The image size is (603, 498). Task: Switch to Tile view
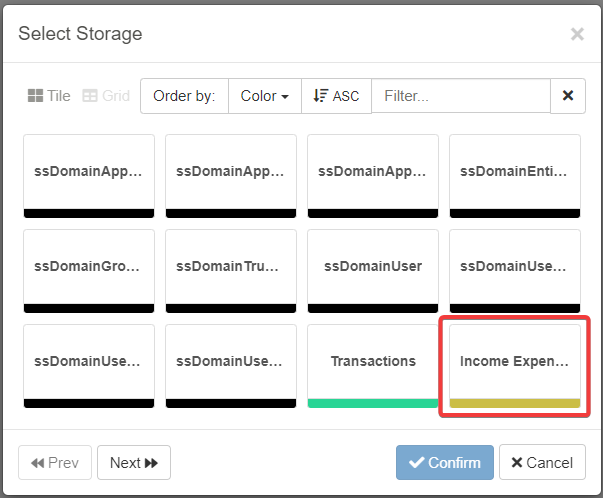tap(49, 96)
